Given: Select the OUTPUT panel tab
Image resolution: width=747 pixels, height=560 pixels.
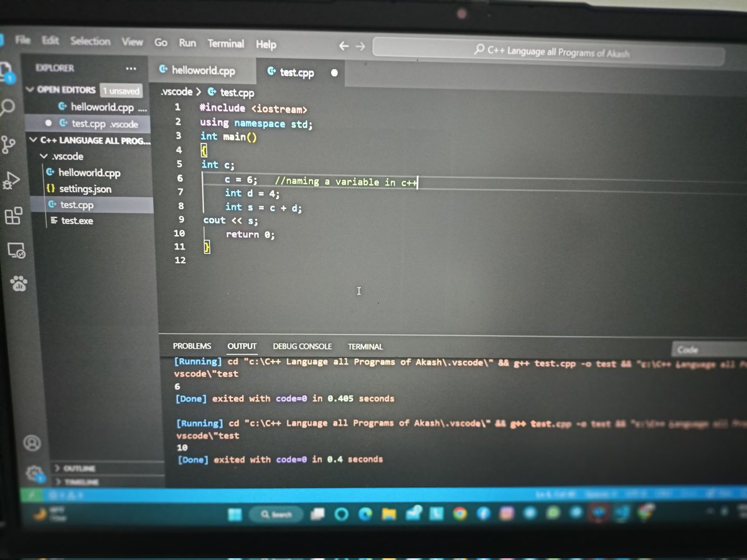Looking at the screenshot, I should pos(242,346).
